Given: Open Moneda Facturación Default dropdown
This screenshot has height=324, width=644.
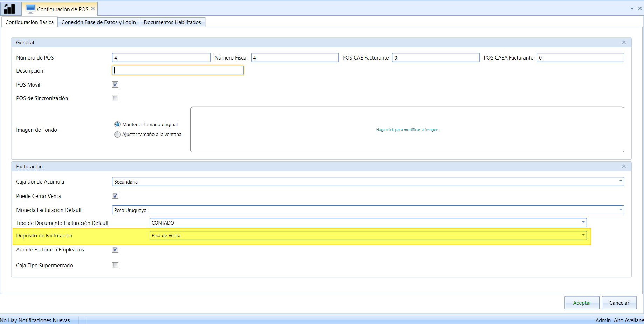Looking at the screenshot, I should 368,210.
